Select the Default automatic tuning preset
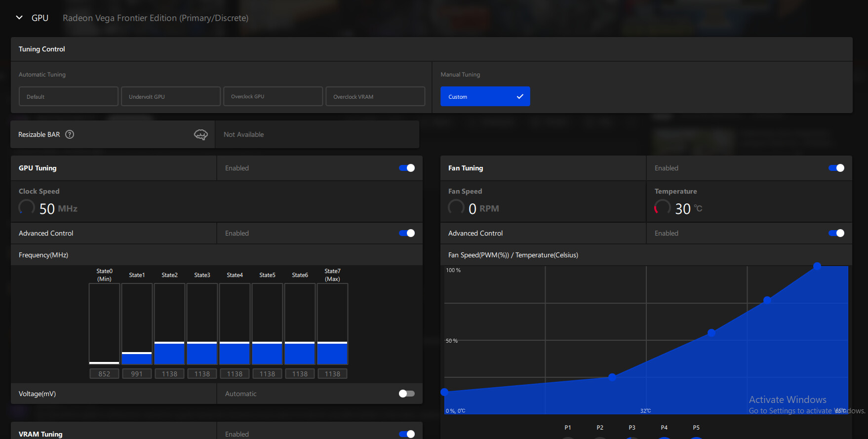868x439 pixels. pyautogui.click(x=69, y=97)
